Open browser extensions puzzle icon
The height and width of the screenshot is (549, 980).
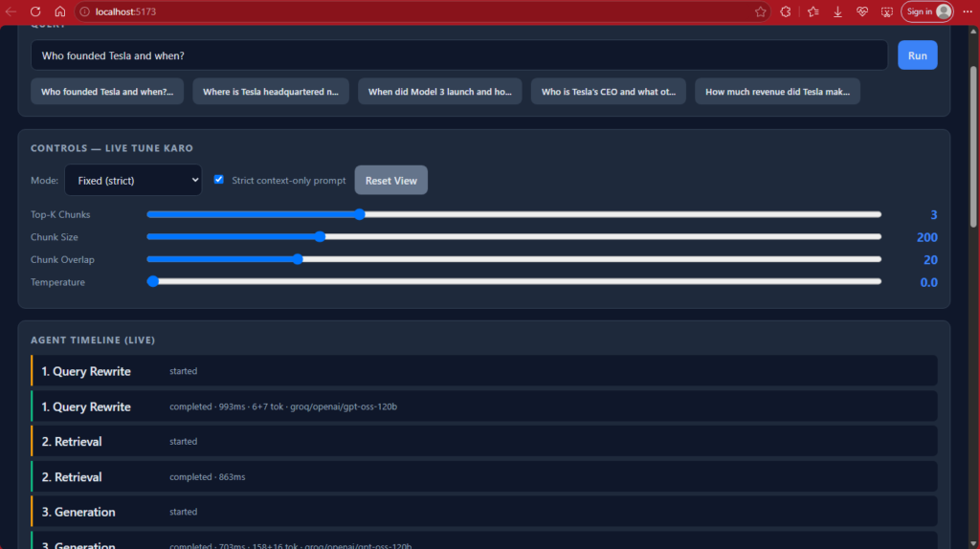tap(786, 11)
